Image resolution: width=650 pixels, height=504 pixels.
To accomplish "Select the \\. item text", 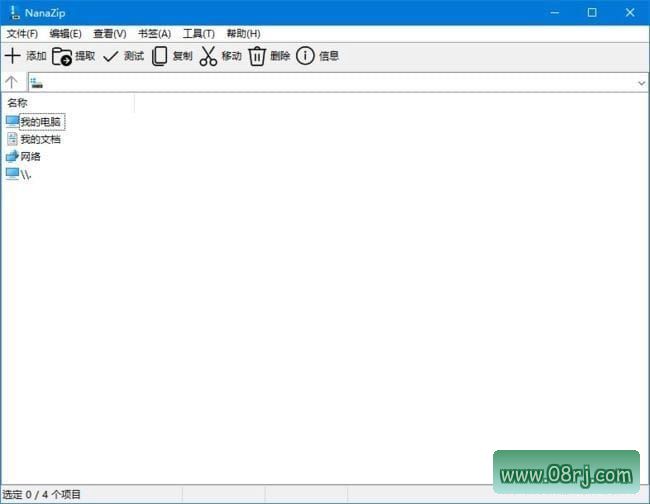I will [x=26, y=174].
